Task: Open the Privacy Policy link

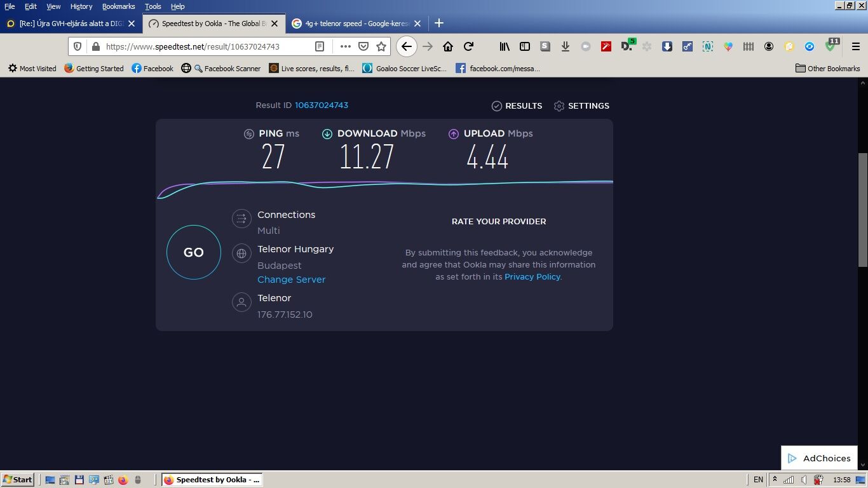Action: tap(532, 277)
